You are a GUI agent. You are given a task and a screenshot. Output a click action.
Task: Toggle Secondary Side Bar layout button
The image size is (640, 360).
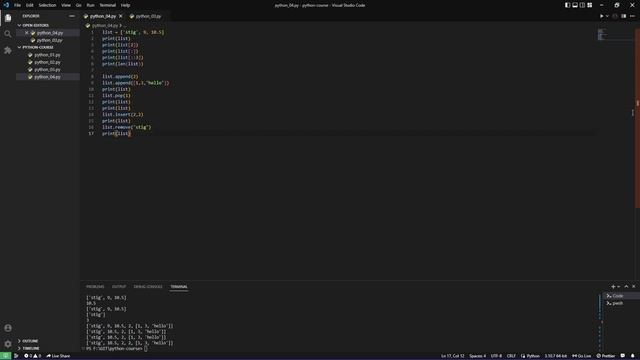(582, 5)
